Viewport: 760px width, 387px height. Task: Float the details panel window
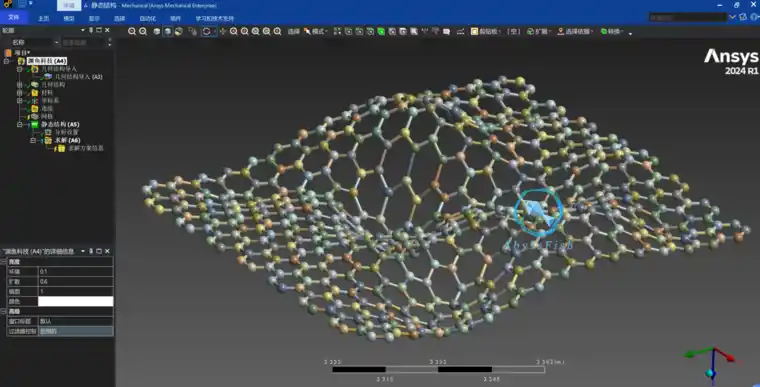99,251
